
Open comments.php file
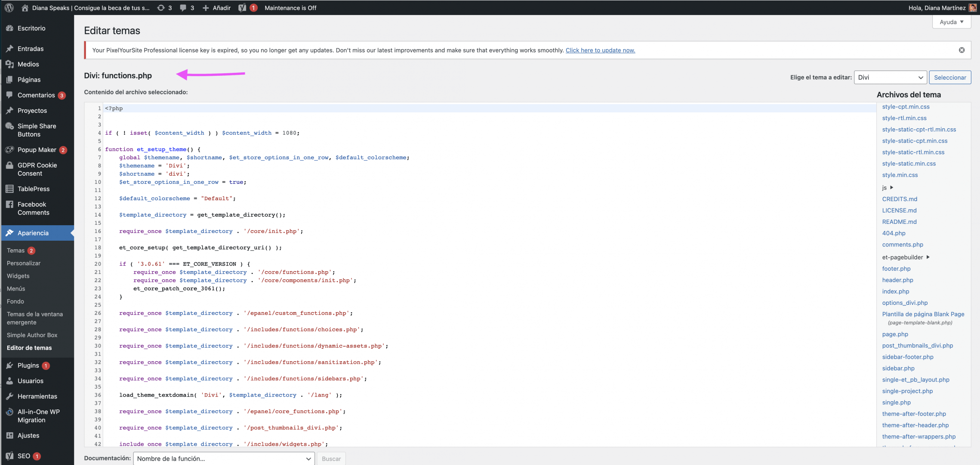(x=903, y=245)
